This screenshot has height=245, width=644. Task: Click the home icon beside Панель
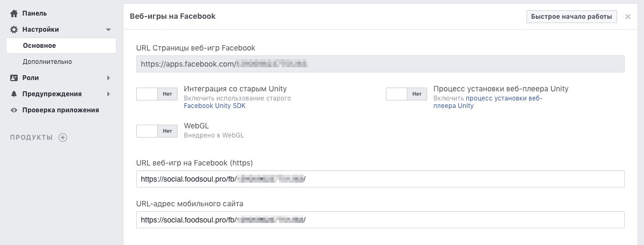point(14,13)
